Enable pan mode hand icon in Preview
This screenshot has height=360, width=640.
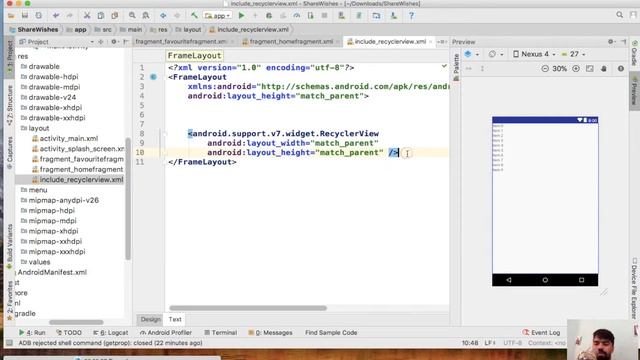pyautogui.click(x=604, y=69)
